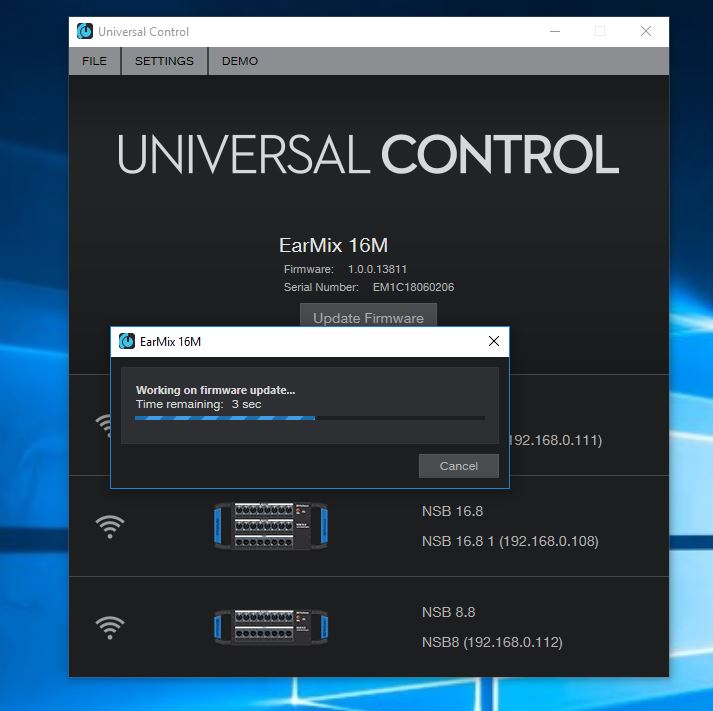Select the NSB 16.8 stagebox thumbnail
The image size is (713, 711).
(x=271, y=526)
